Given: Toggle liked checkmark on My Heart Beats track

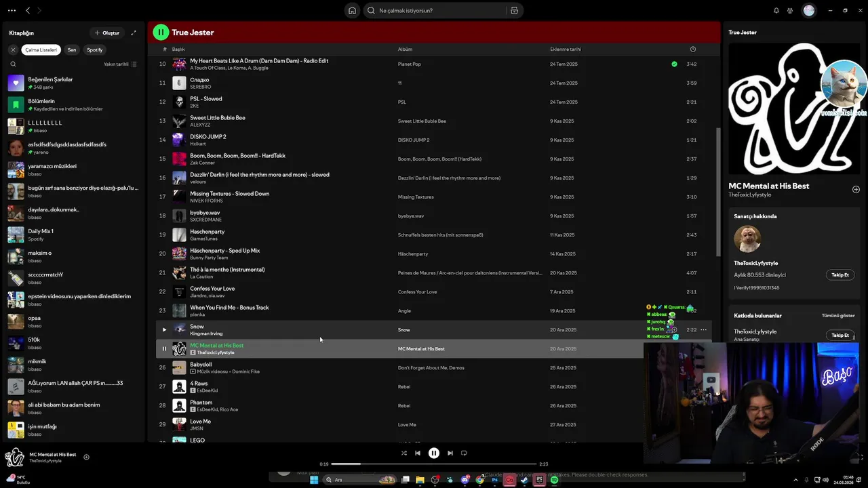Looking at the screenshot, I should click(x=674, y=64).
